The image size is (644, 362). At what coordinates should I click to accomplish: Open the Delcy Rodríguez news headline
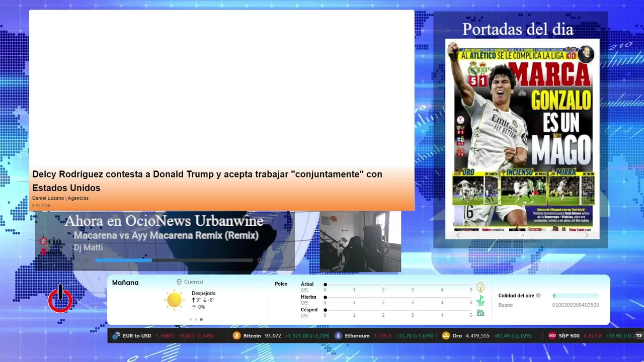(207, 181)
